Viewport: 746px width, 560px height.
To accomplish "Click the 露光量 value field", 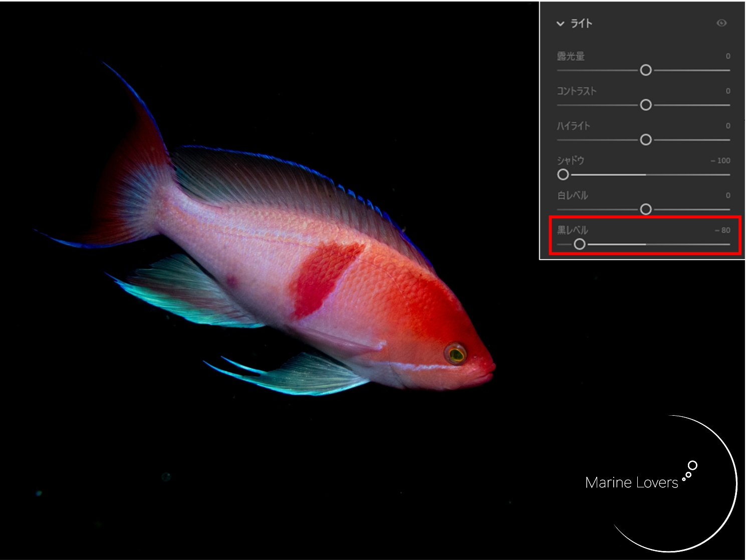I will coord(727,56).
